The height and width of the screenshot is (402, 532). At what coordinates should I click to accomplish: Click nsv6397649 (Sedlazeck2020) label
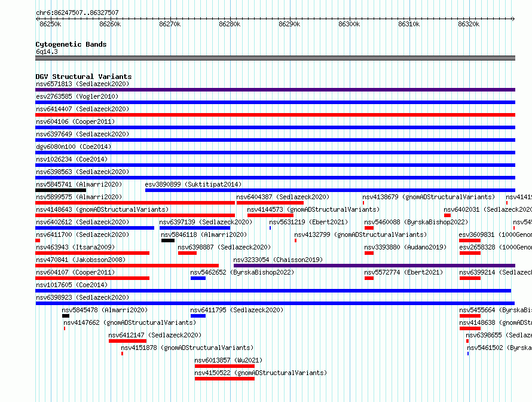[x=82, y=134]
